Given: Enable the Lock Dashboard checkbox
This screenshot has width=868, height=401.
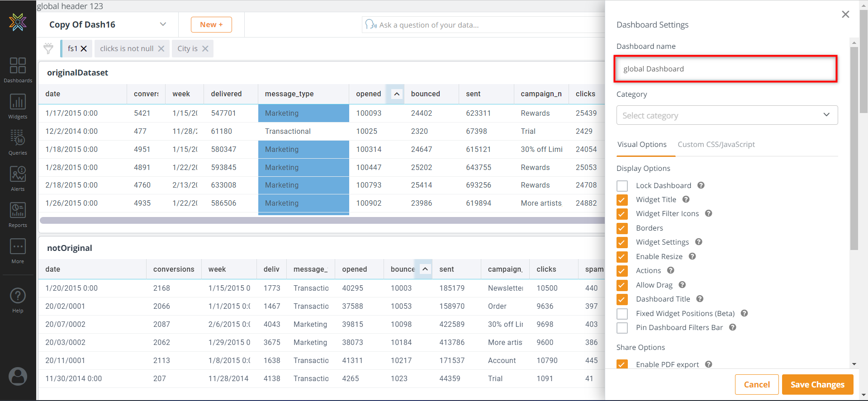Looking at the screenshot, I should point(622,186).
